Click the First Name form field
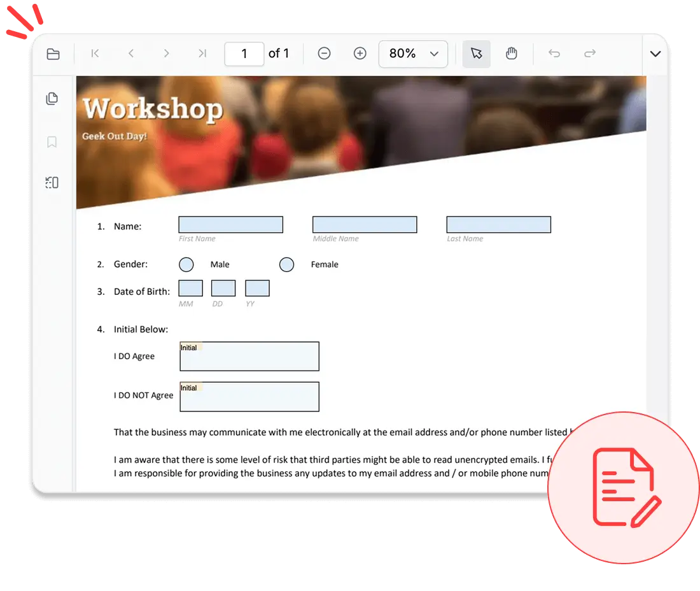 tap(230, 224)
